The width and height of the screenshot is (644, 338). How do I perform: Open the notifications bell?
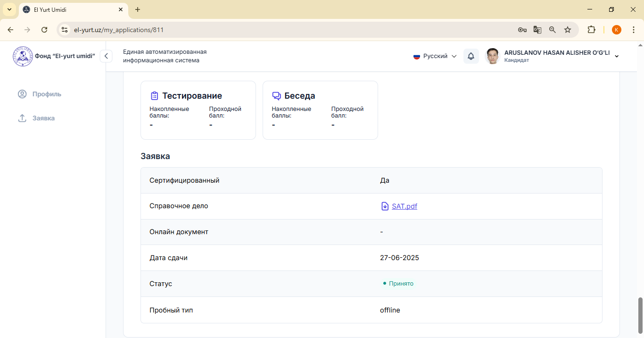pyautogui.click(x=471, y=56)
